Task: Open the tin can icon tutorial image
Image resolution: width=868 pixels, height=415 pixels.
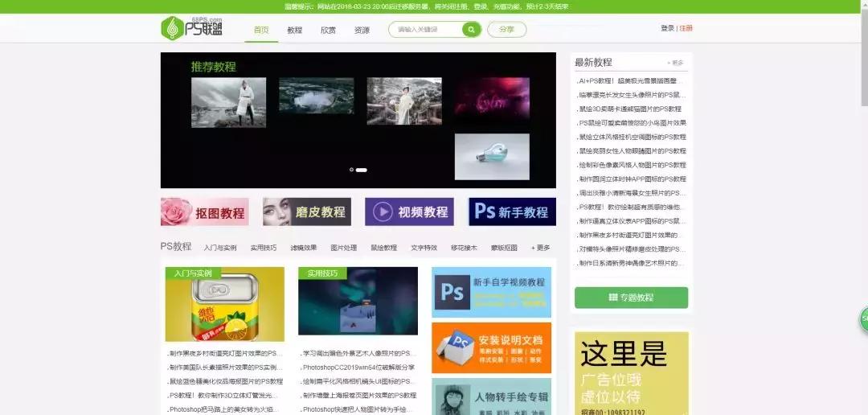Action: click(x=225, y=304)
